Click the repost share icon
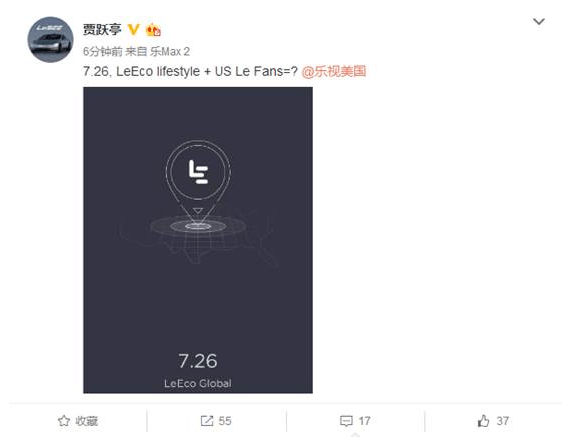 [x=207, y=421]
